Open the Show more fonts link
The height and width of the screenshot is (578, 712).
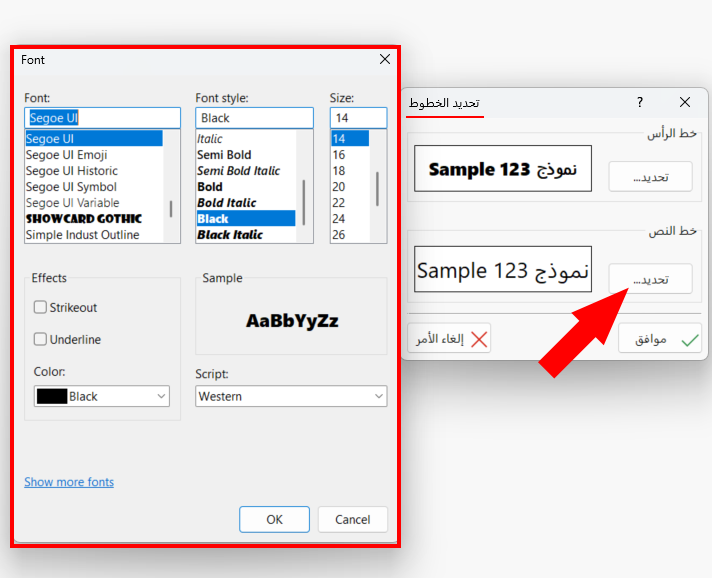click(69, 482)
